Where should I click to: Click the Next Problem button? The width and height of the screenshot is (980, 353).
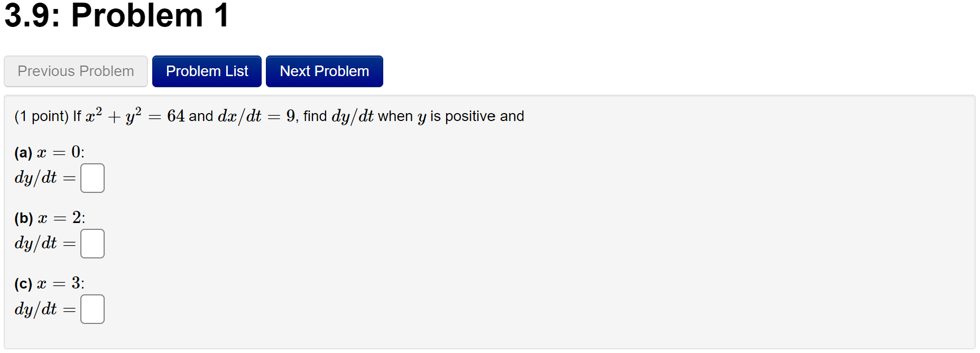tap(324, 71)
